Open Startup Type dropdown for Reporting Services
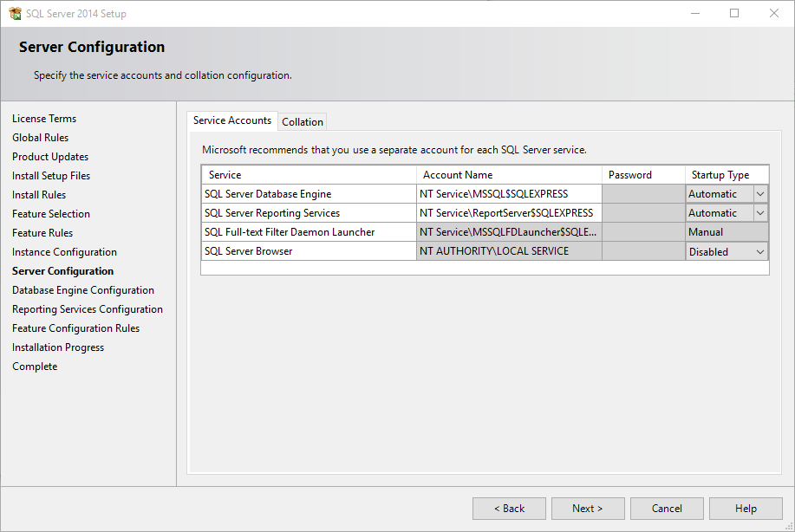This screenshot has width=795, height=532. tap(760, 213)
